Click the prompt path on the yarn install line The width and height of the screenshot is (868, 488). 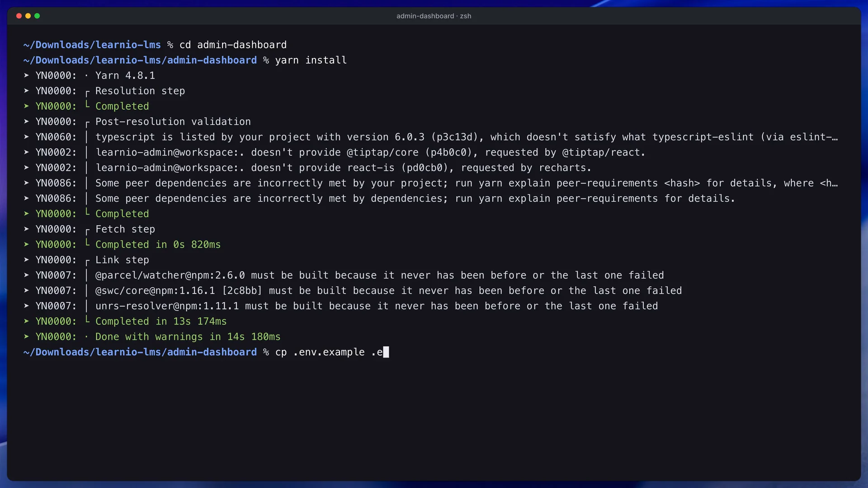tap(140, 60)
